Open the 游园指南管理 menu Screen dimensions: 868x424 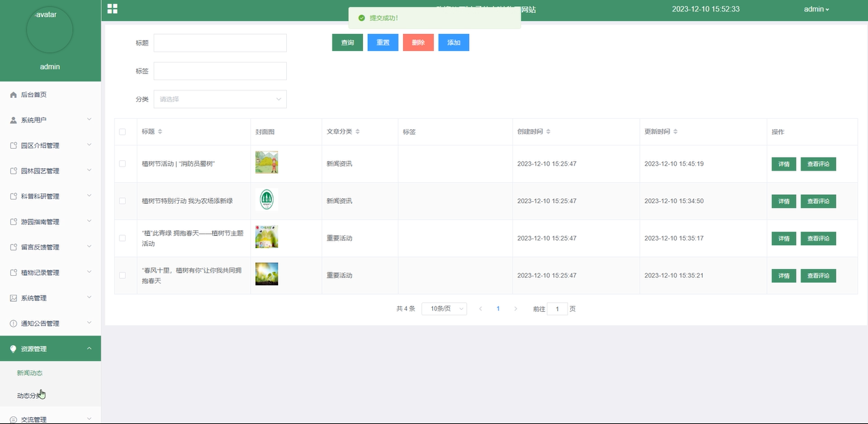(x=50, y=222)
